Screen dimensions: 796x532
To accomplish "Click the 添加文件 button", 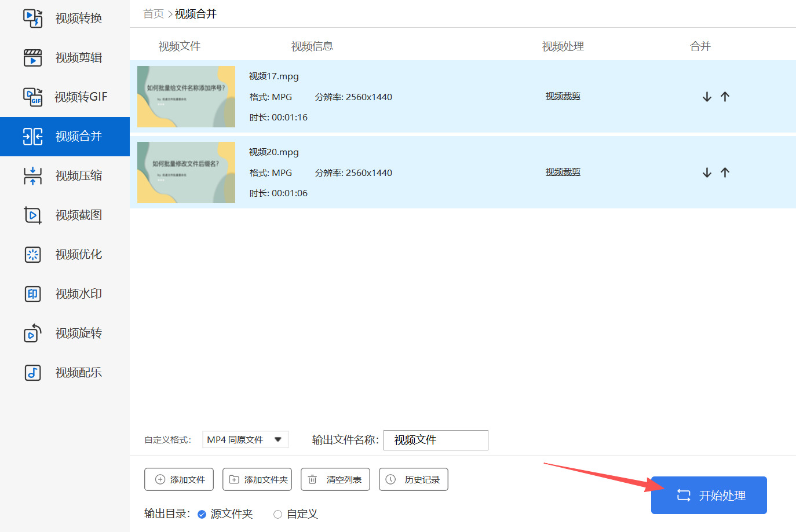I will click(179, 479).
